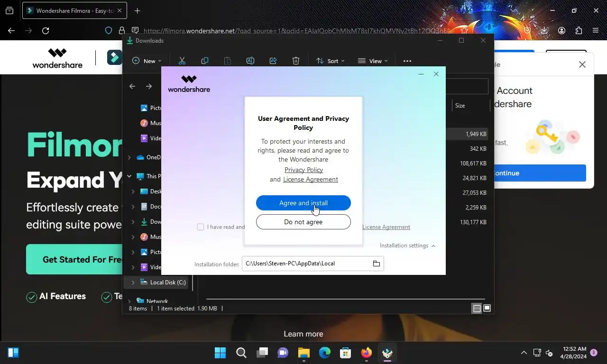Expand the OneDrive tree node
Image resolution: width=607 pixels, height=364 pixels.
point(129,157)
